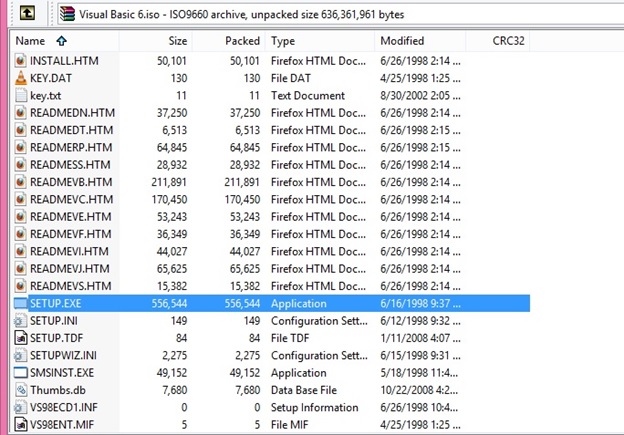Select the READMEDT.HTM file name

(72, 130)
